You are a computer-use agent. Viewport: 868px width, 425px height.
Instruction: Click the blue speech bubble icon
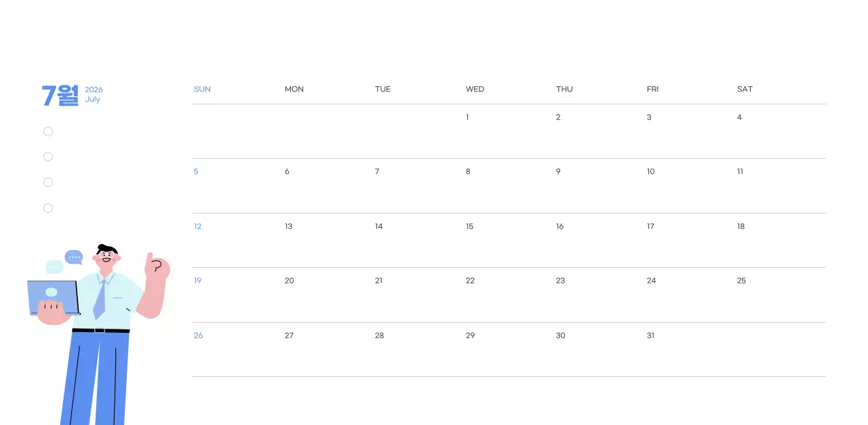(x=73, y=257)
